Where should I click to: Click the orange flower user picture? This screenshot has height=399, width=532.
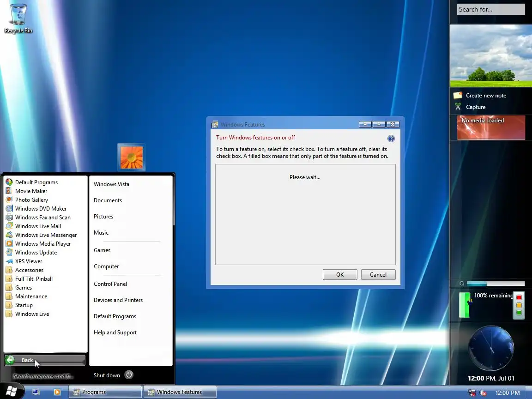click(x=132, y=157)
